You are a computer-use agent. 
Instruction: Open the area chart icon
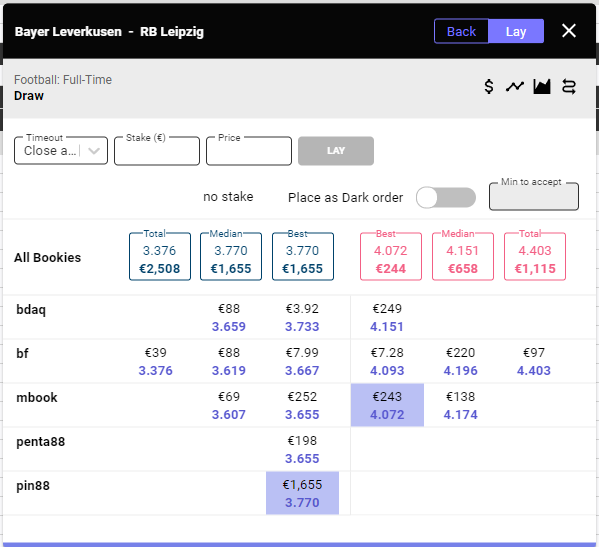point(542,87)
